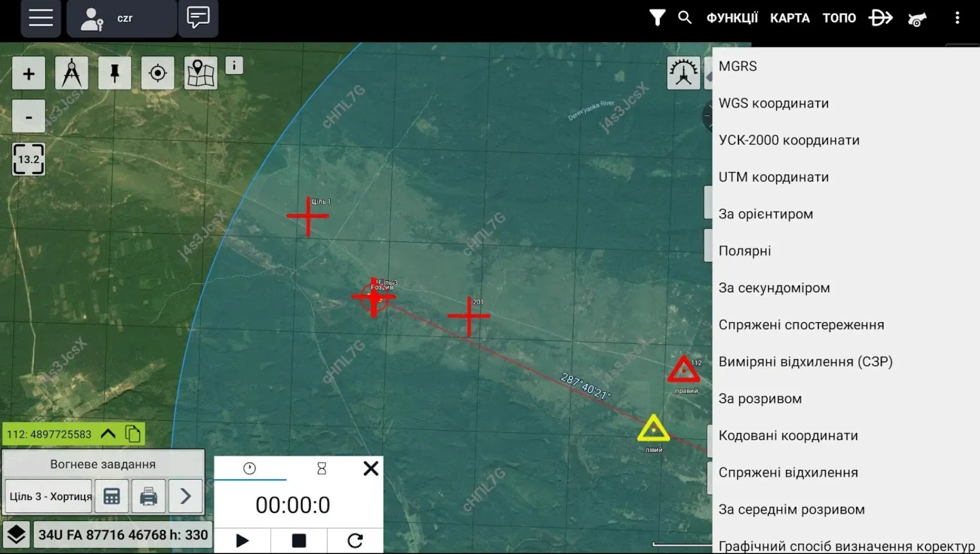Image resolution: width=980 pixels, height=554 pixels.
Task: Tap the 13.2 zoom level frame button
Action: click(28, 159)
